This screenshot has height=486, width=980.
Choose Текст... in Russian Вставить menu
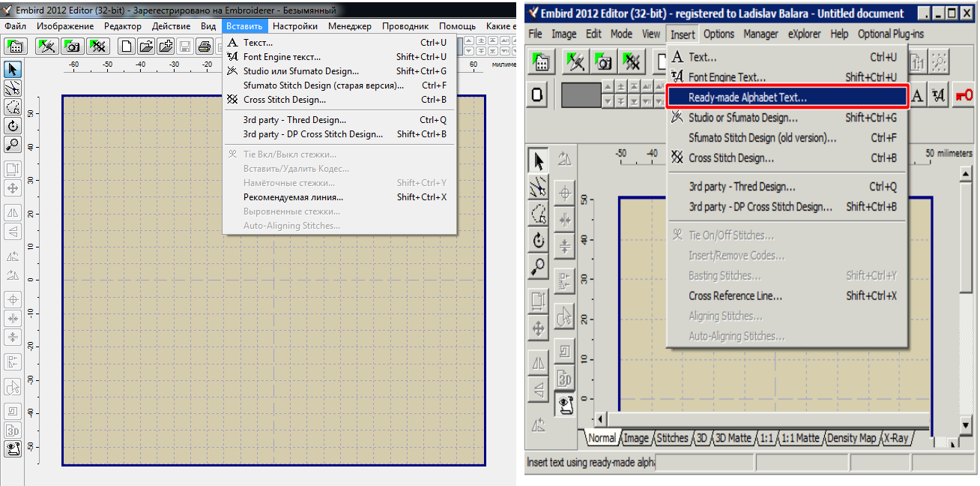pyautogui.click(x=339, y=43)
